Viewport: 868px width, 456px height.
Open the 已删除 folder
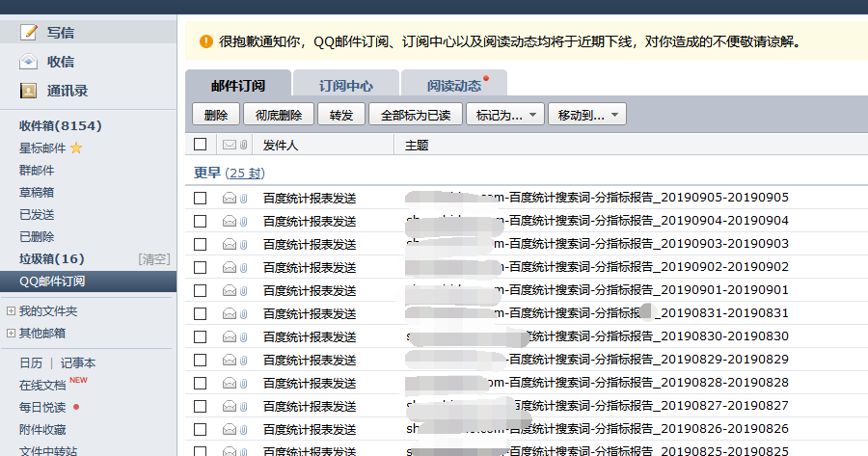point(37,236)
